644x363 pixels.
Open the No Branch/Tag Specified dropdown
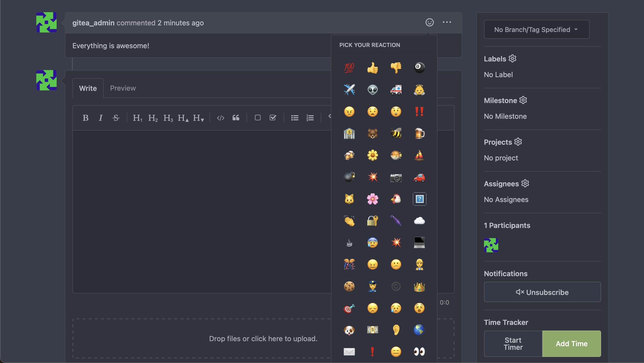[536, 29]
